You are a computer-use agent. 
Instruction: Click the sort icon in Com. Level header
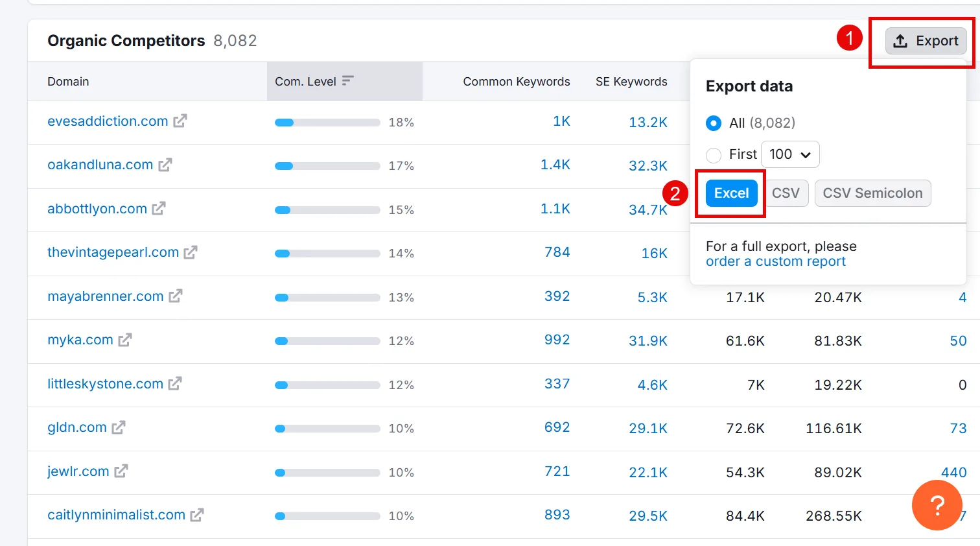point(348,80)
